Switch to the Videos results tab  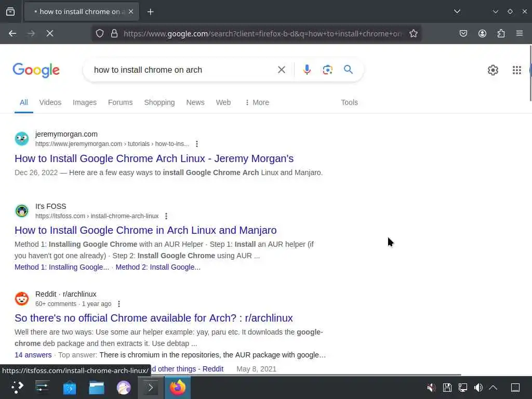coord(50,102)
